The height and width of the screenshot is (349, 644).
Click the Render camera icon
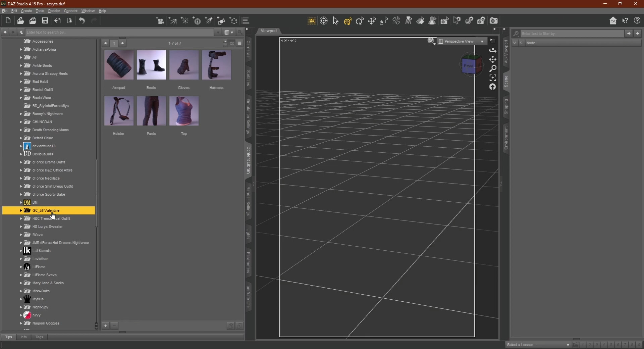tap(493, 21)
